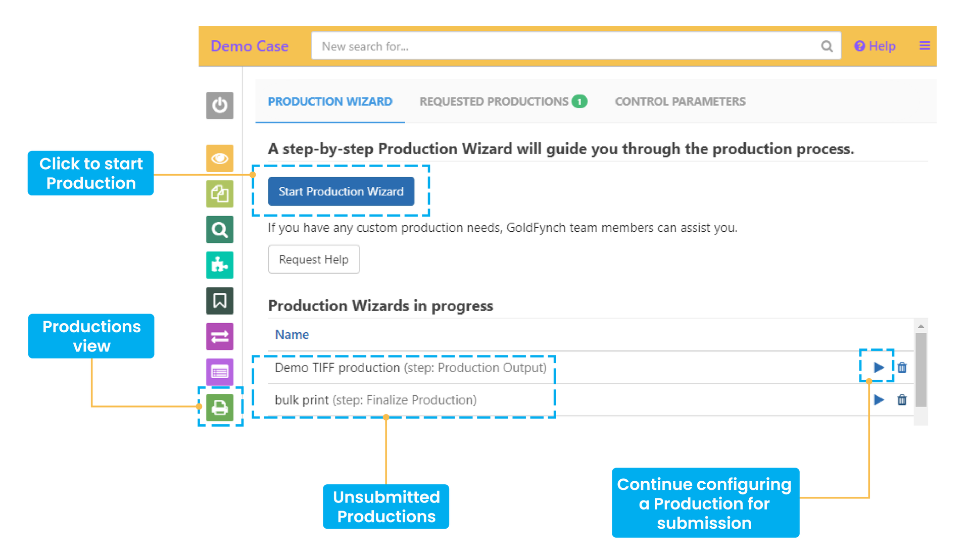Open the Productions view printer icon
This screenshot has width=970, height=560.
(x=220, y=408)
